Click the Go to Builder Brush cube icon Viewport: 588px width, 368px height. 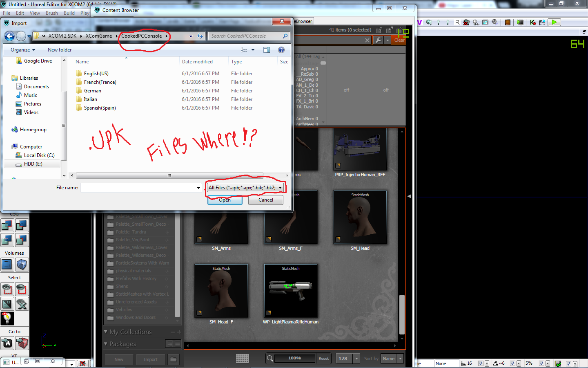[22, 343]
